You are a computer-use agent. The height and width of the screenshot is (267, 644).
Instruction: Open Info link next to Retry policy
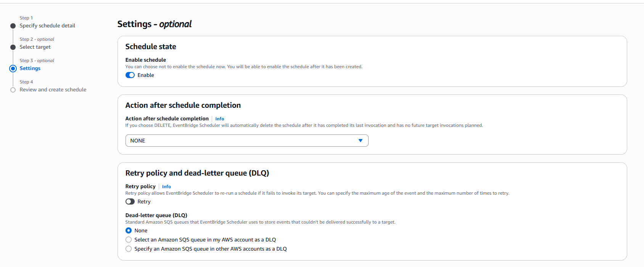click(166, 187)
